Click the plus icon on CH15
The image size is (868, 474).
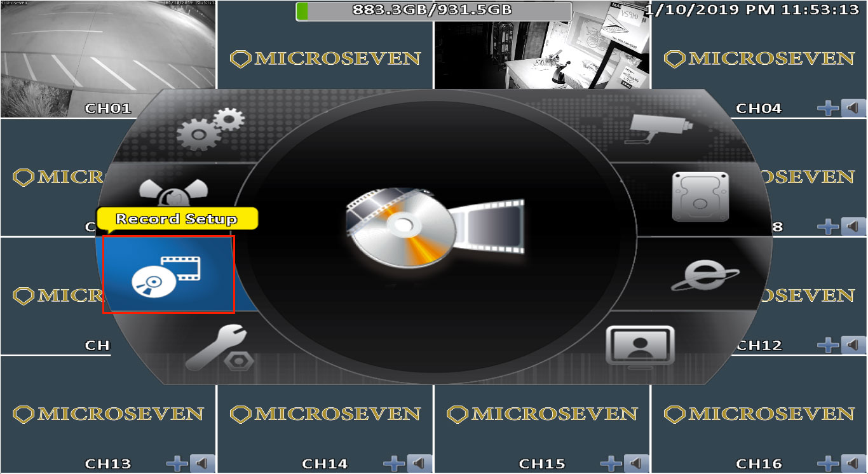[611, 463]
